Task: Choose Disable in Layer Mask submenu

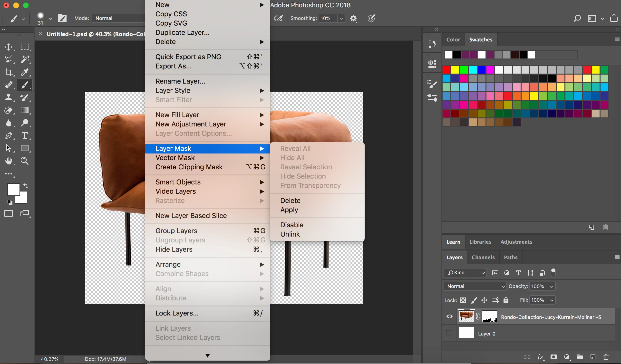Action: (x=291, y=225)
